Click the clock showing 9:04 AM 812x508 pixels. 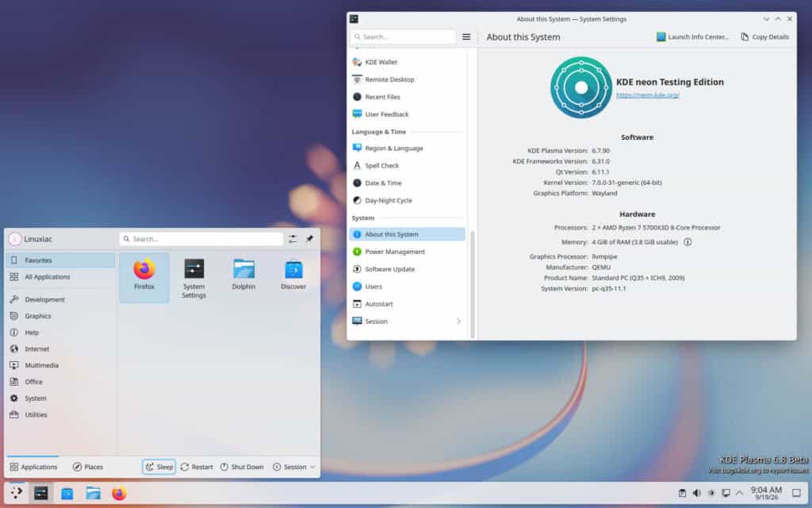tap(766, 493)
